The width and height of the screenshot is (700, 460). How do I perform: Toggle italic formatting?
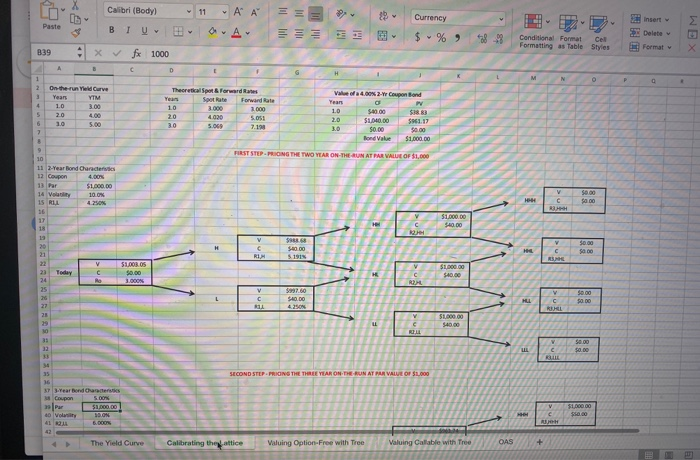click(128, 30)
